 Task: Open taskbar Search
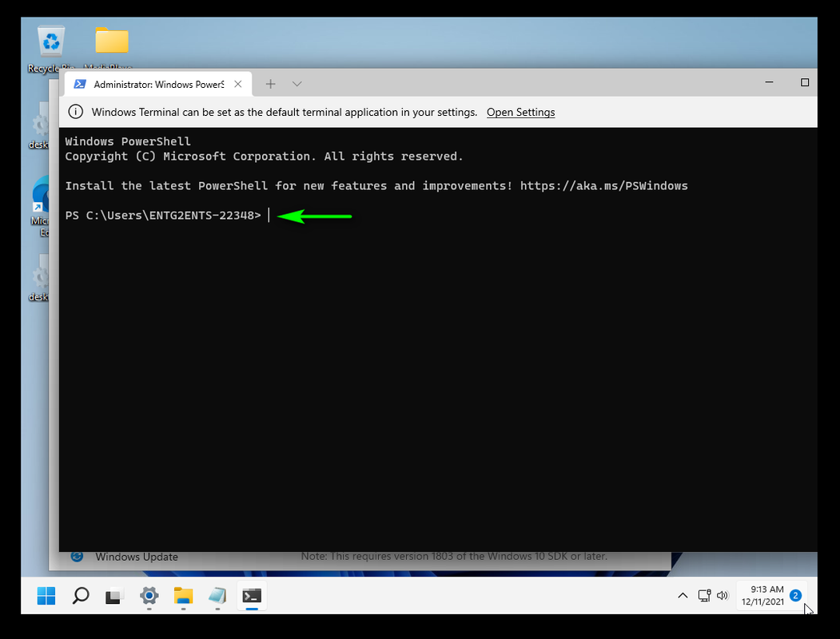tap(81, 596)
